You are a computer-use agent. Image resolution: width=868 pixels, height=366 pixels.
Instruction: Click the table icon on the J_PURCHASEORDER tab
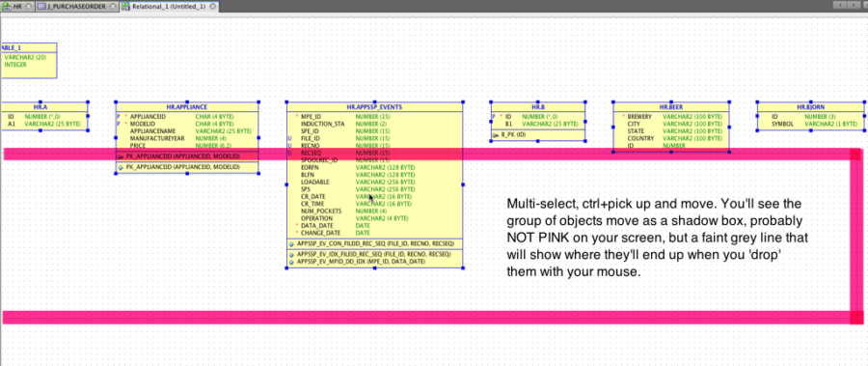pos(42,7)
